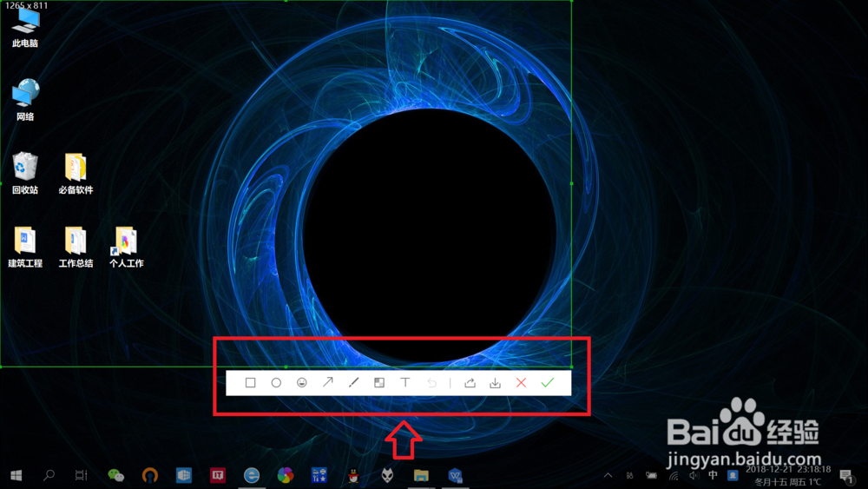Share the captured screenshot

[x=470, y=383]
